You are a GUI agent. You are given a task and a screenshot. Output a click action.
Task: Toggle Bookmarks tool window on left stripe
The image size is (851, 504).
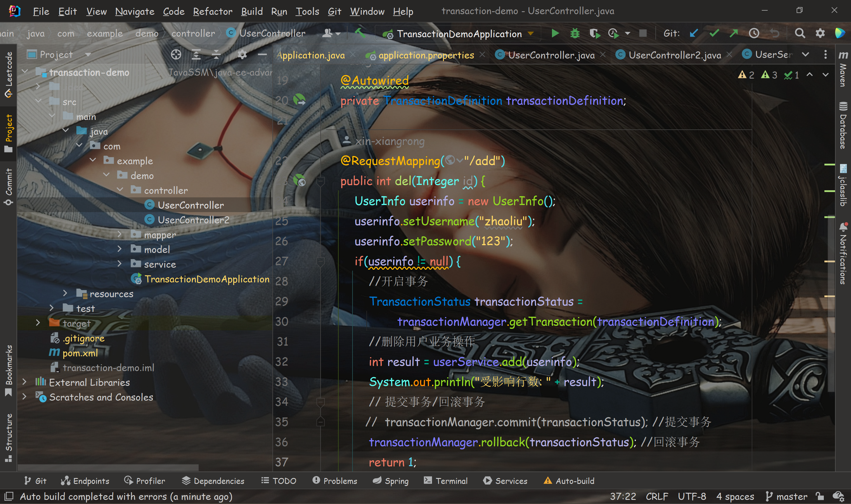(9, 371)
